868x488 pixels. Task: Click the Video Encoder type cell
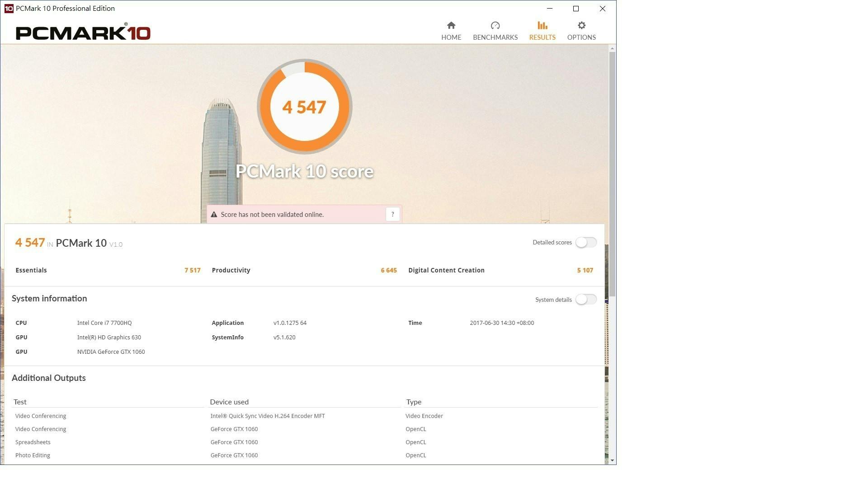(424, 416)
